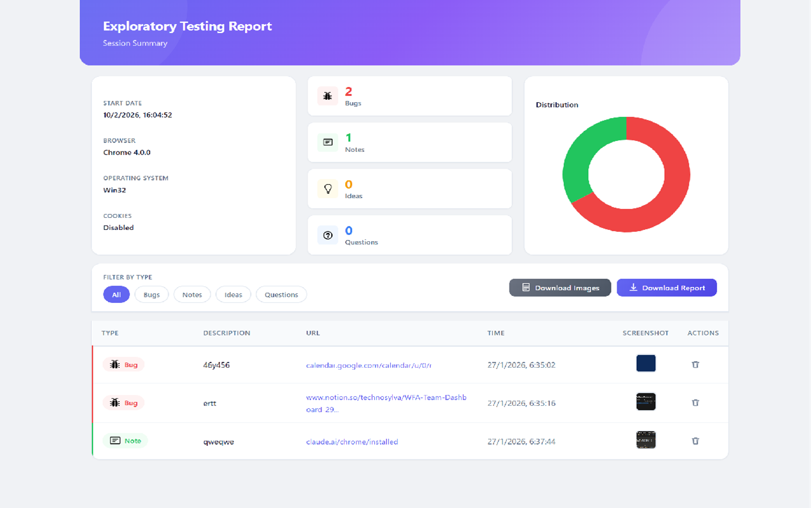Open the screenshot thumbnail on the qweqwe row
The height and width of the screenshot is (508, 812).
[646, 439]
